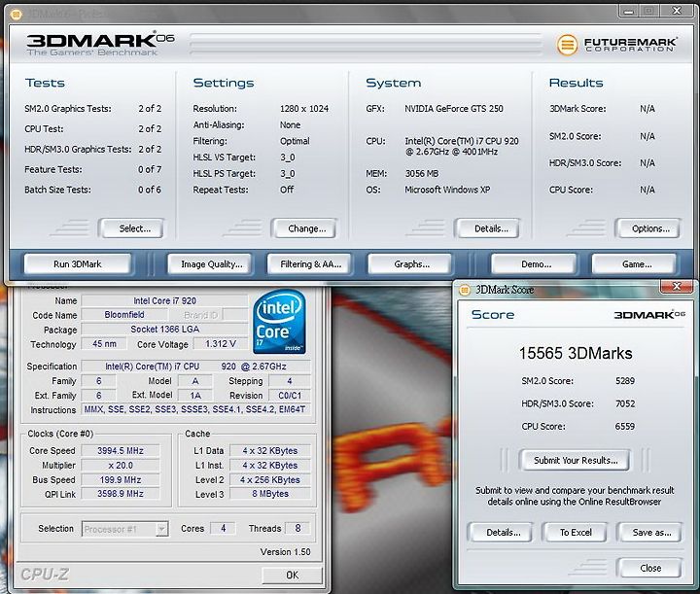Export score To Excel

pos(576,533)
